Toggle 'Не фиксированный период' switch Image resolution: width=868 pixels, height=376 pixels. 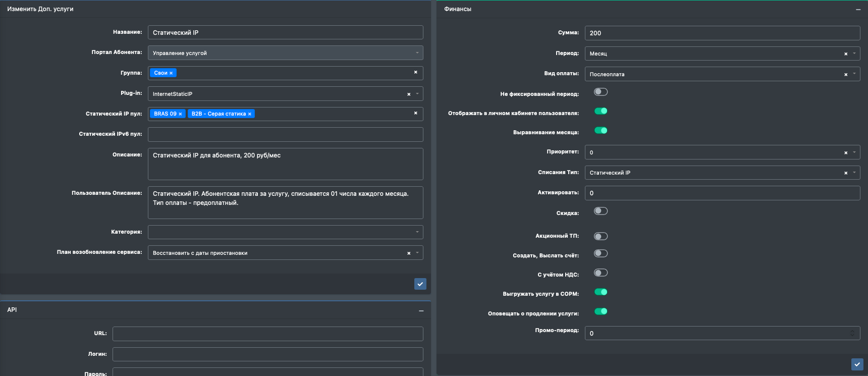click(601, 92)
